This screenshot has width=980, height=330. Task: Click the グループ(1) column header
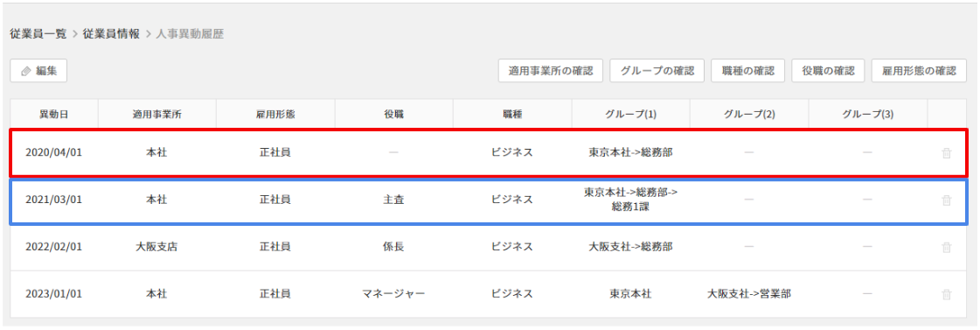[630, 114]
